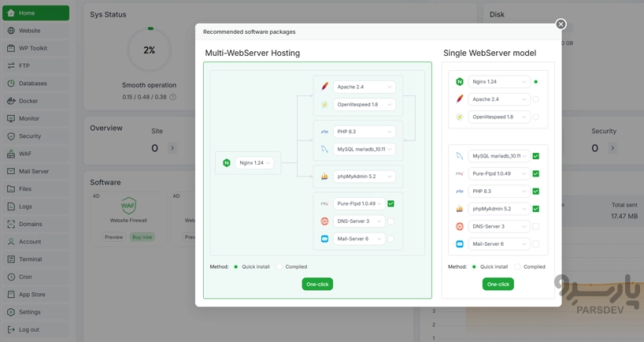Uncheck MySQL mariadb checkbox in Single WebServer
Viewport: 644px width, 342px height.
(x=535, y=156)
